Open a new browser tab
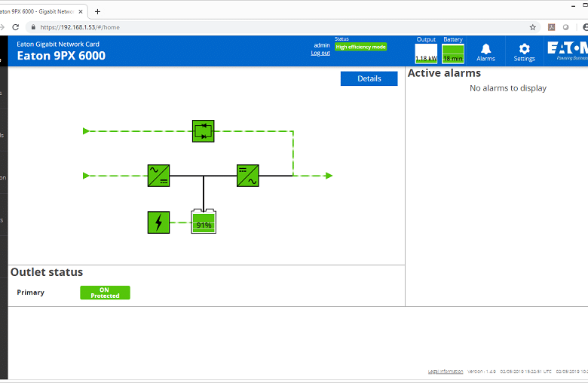This screenshot has width=588, height=383. [x=97, y=11]
